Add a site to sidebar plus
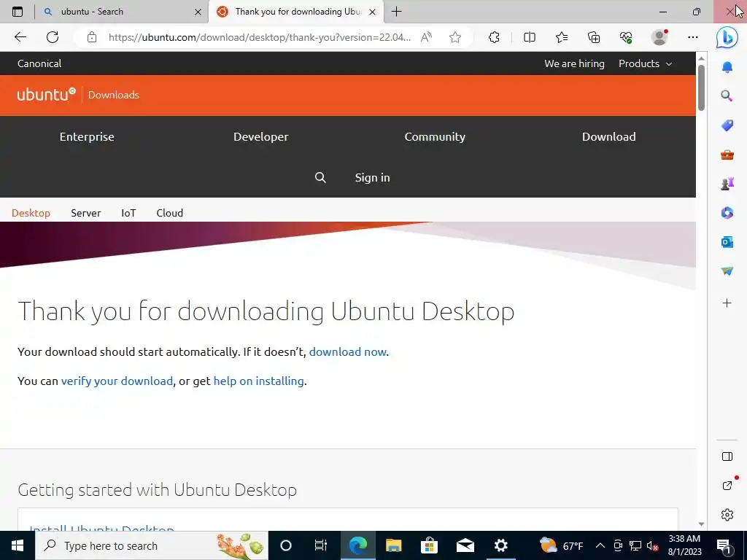 click(727, 303)
